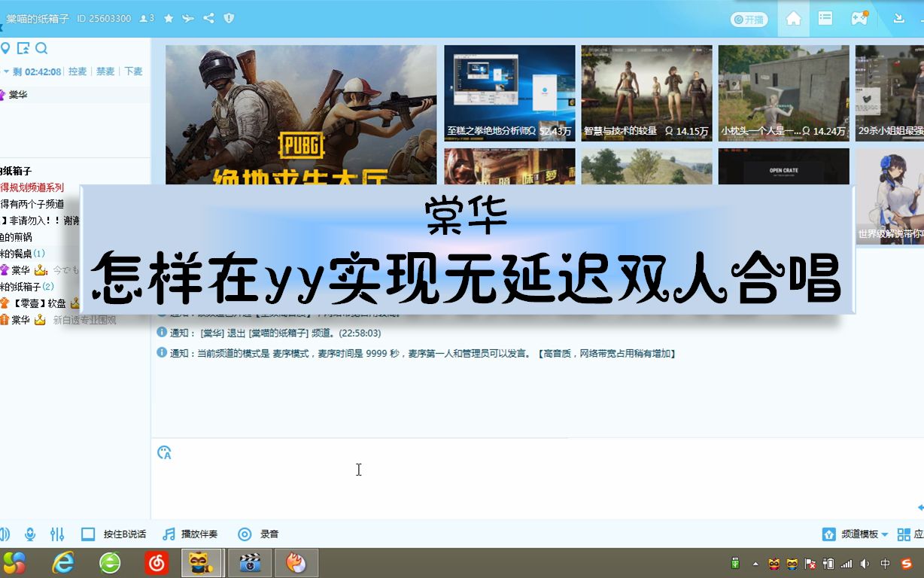Screen dimensions: 924x578
Task: Click the favorite star icon in the header
Action: (x=169, y=18)
